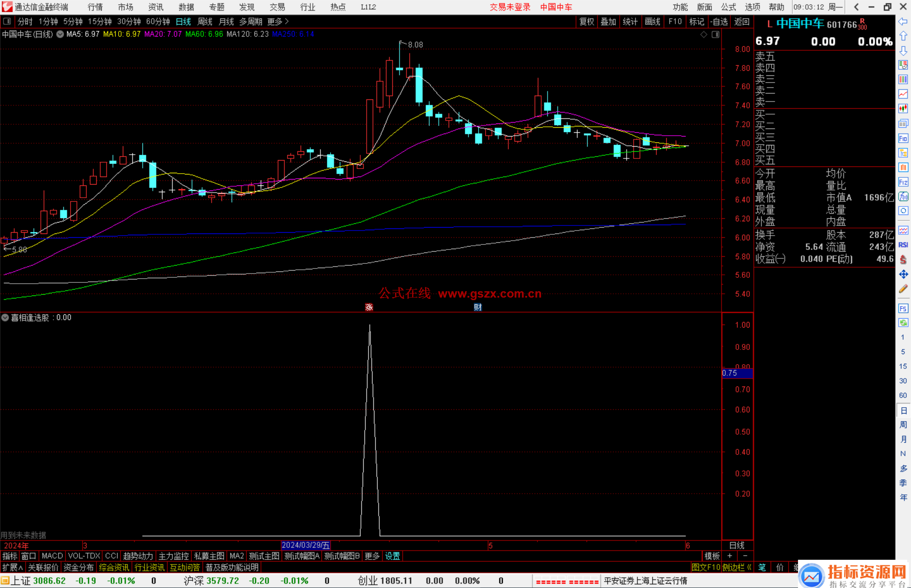Click the left arrow icon in right sidebar
The width and height of the screenshot is (911, 588).
pos(903,21)
